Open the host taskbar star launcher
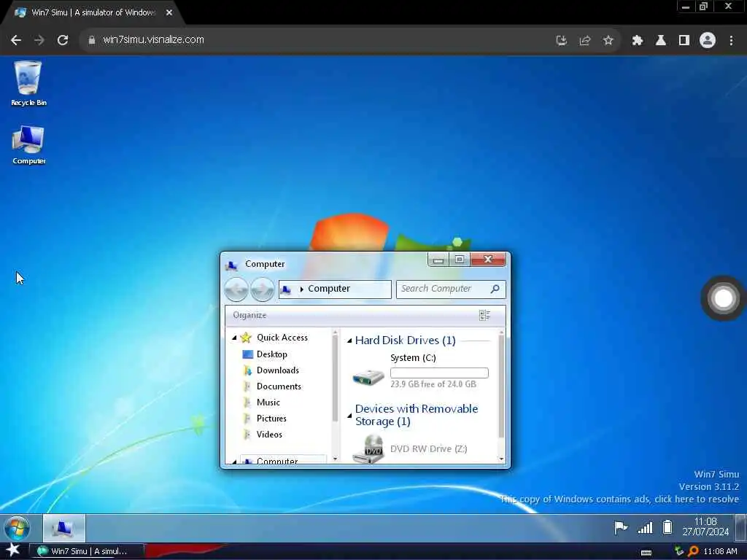The image size is (747, 560). [12, 551]
